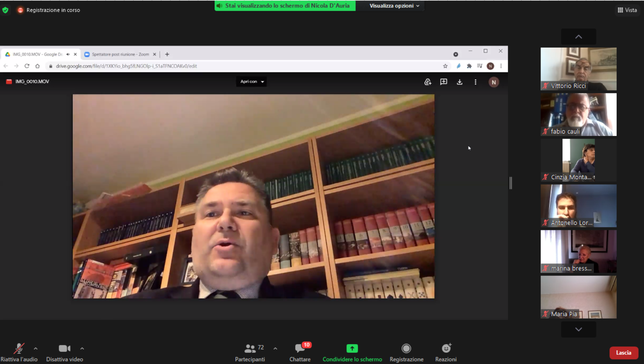This screenshot has height=364, width=644.
Task: Toggle Disattiva video camera
Action: pyautogui.click(x=64, y=352)
